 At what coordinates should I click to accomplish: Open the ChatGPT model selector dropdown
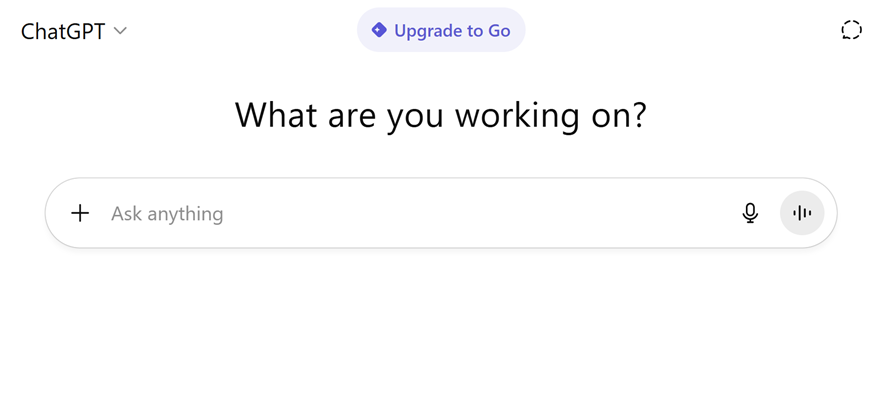(74, 30)
